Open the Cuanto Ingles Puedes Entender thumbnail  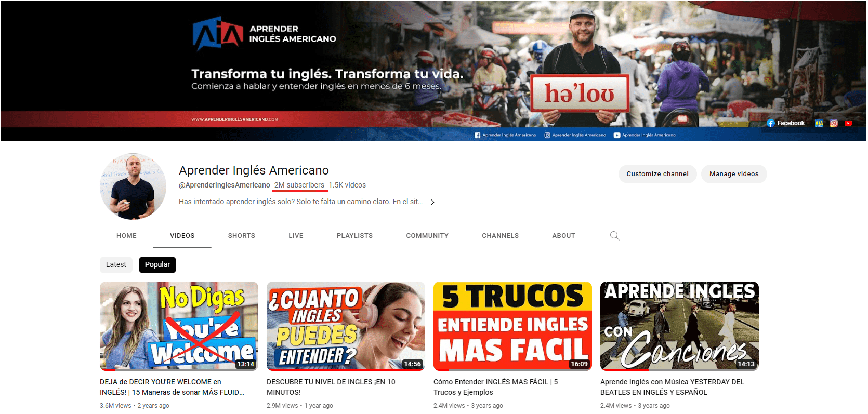[x=346, y=326]
